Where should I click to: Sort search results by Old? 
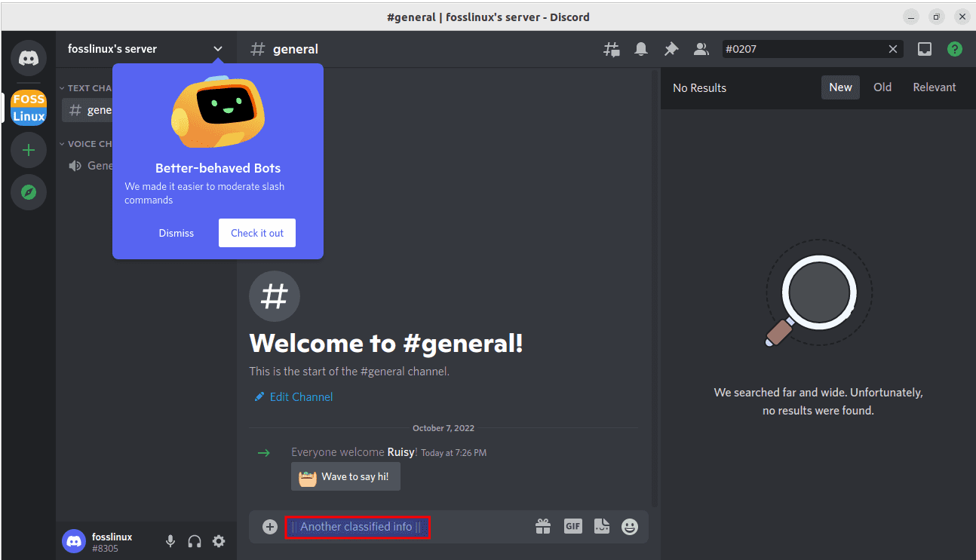(882, 87)
